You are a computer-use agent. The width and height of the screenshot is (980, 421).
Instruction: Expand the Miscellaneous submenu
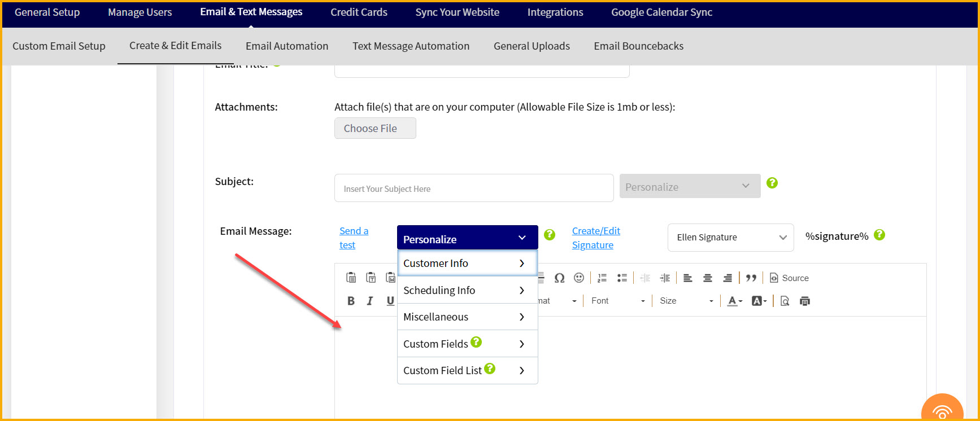pyautogui.click(x=468, y=317)
